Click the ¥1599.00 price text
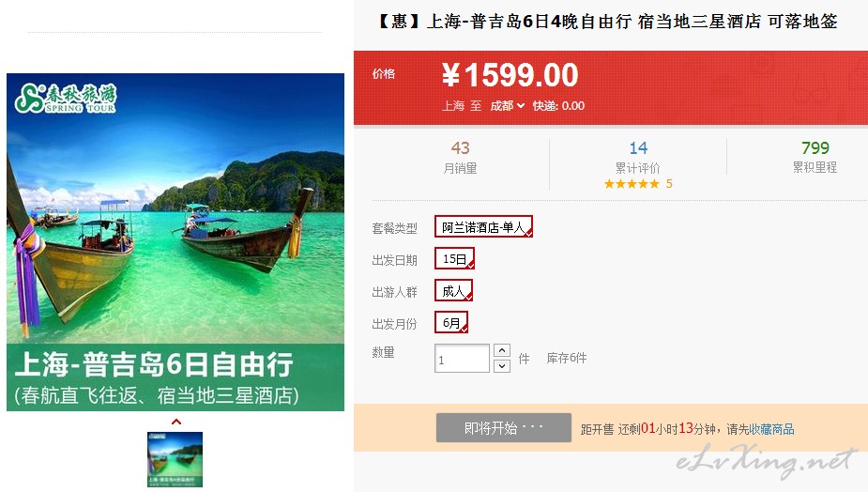868x492 pixels. [x=510, y=75]
